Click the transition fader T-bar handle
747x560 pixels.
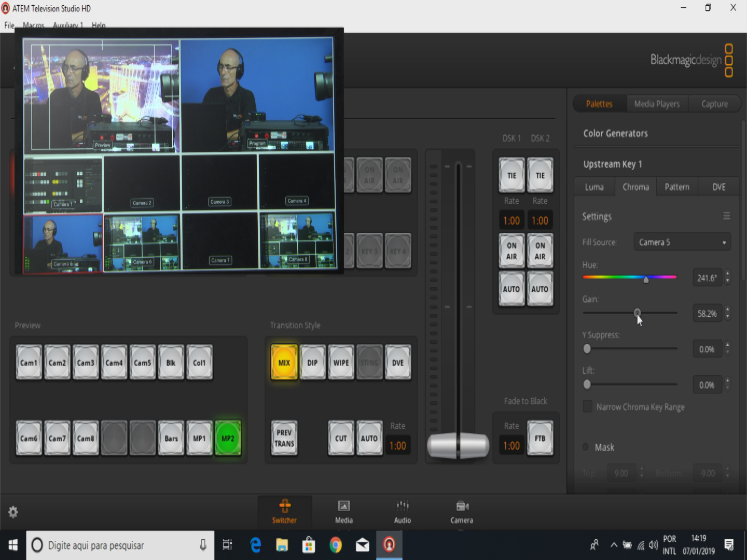click(x=458, y=446)
